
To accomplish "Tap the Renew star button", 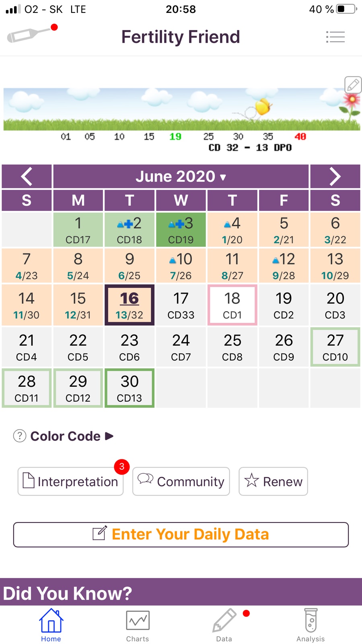I will click(x=273, y=481).
